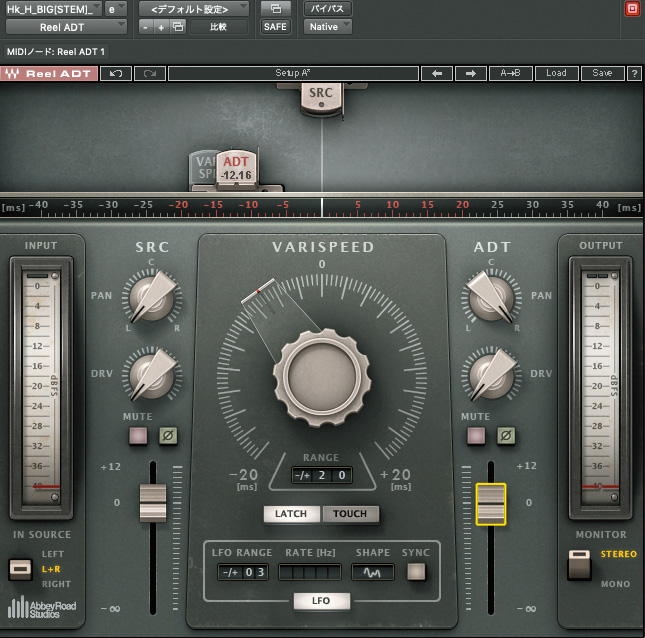Click the Waves Reel ADT logo
Image resolution: width=645 pixels, height=638 pixels.
[49, 74]
